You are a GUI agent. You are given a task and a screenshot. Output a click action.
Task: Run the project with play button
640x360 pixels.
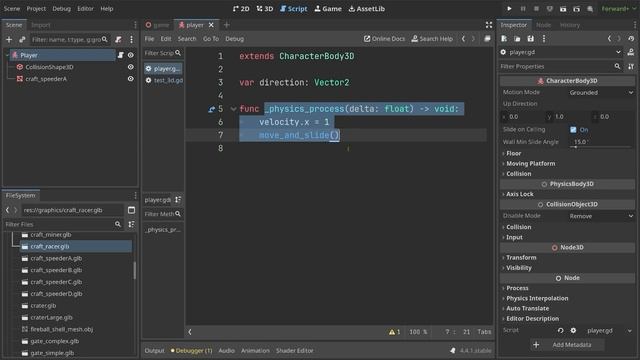(509, 9)
